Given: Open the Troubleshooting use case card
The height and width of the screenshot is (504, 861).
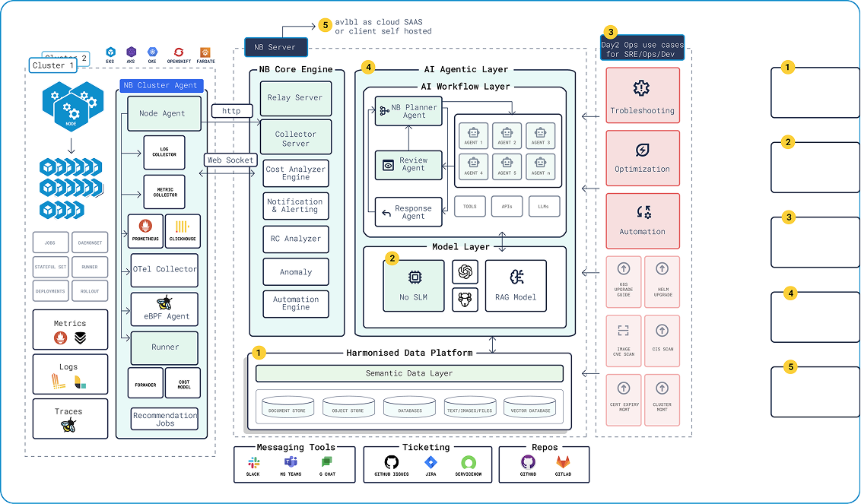Looking at the screenshot, I should [x=643, y=95].
